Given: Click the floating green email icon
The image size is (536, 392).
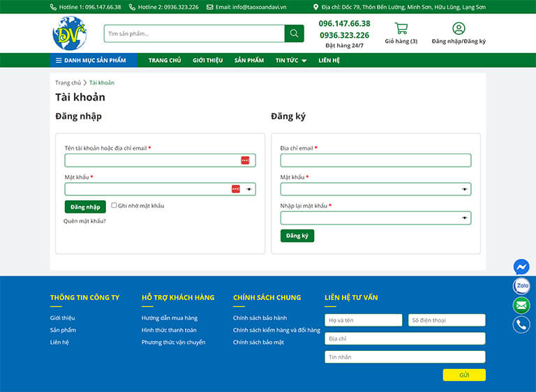Looking at the screenshot, I should [521, 306].
